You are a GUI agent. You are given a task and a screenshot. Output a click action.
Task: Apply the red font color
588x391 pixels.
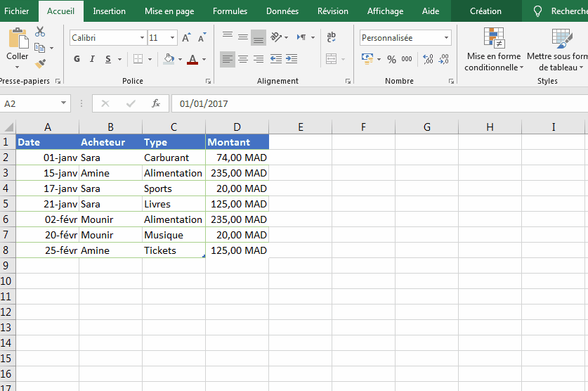pos(192,59)
